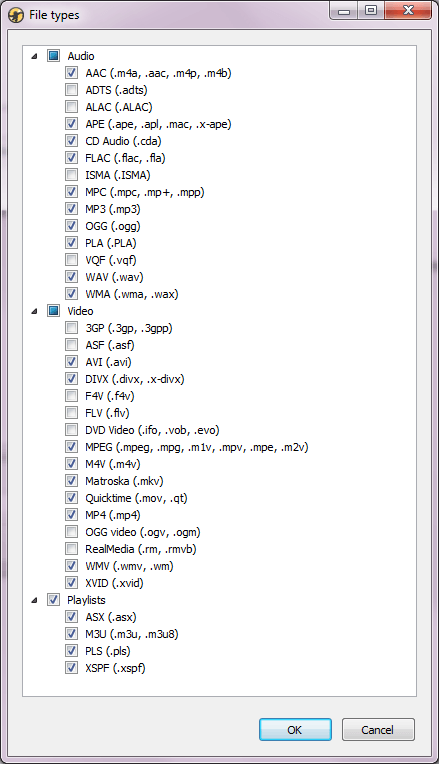The height and width of the screenshot is (764, 439).
Task: Select the DVD Video (.ifo, .vob, .evo) label
Action: click(152, 430)
